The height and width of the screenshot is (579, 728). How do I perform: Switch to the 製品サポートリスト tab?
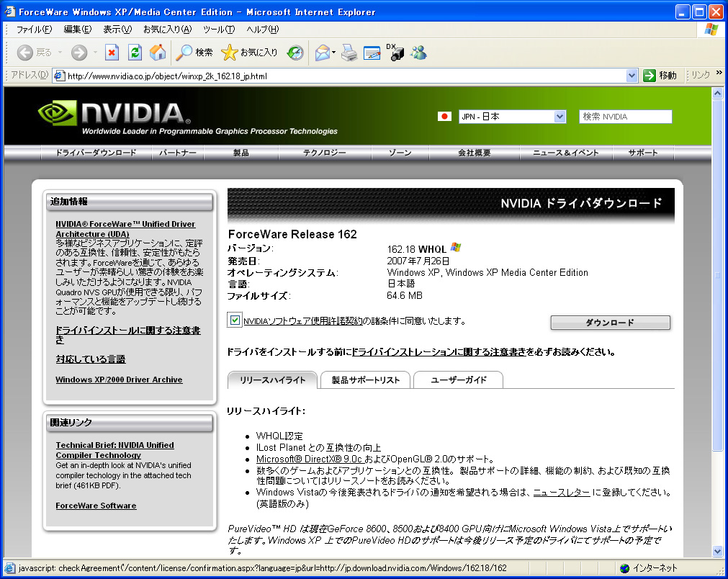pos(365,380)
